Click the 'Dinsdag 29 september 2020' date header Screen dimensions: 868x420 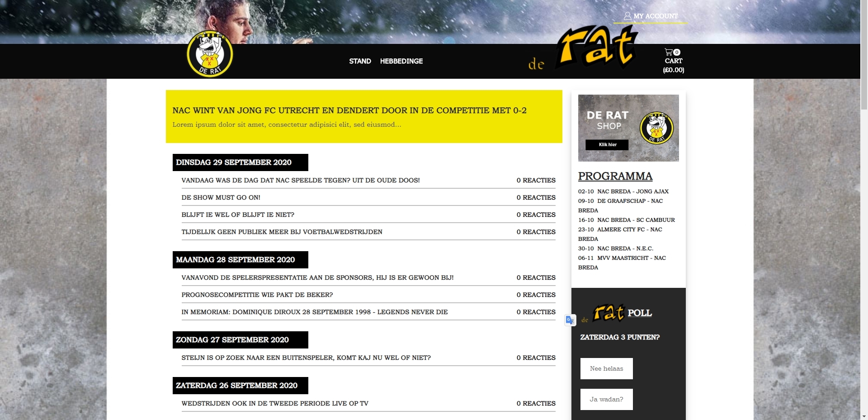pyautogui.click(x=241, y=162)
